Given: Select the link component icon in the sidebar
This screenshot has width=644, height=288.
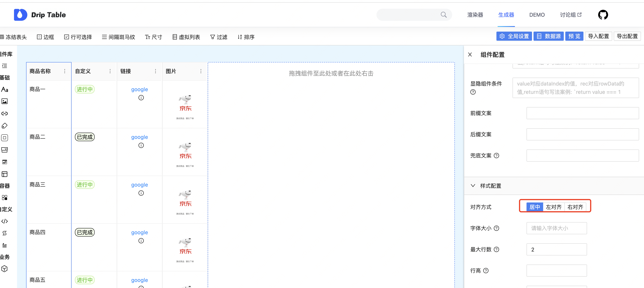Looking at the screenshot, I should (5, 113).
